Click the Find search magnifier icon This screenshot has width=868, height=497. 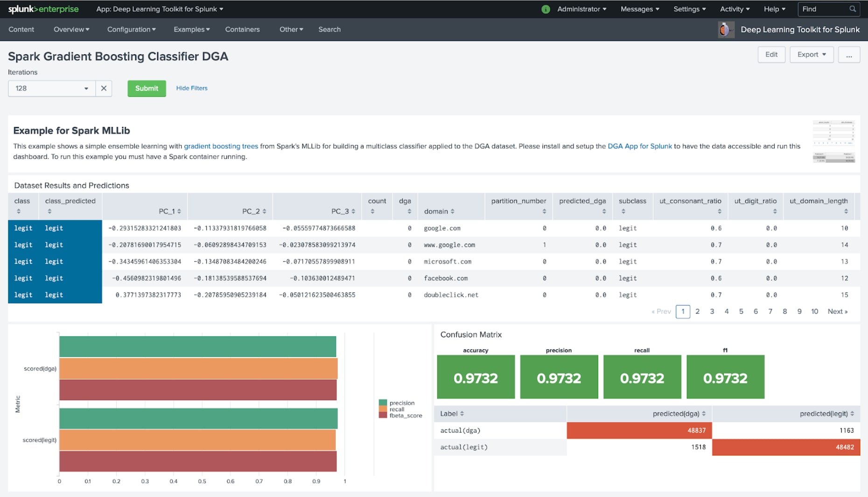click(x=853, y=9)
